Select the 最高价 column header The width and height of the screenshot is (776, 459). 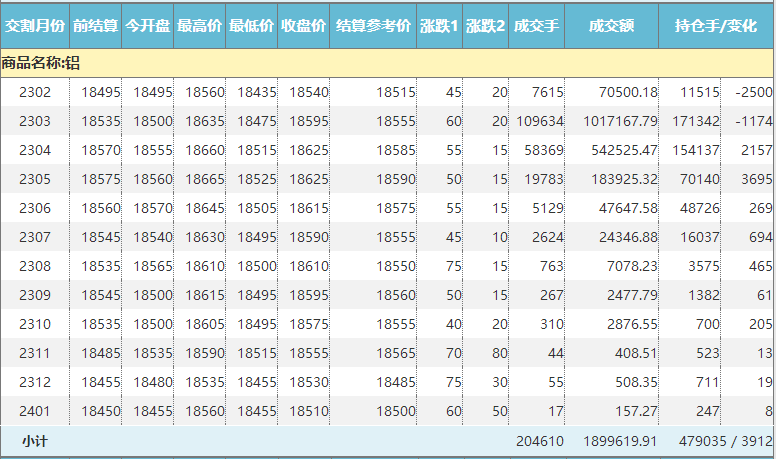point(200,25)
